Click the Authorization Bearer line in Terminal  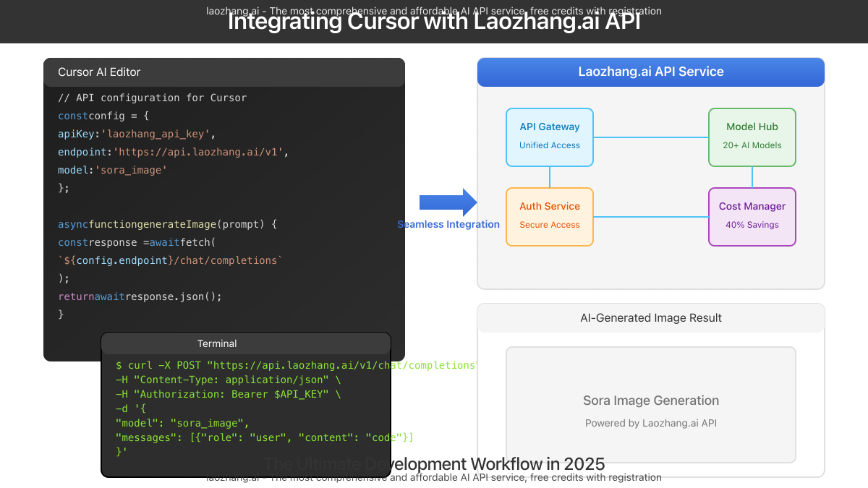tap(229, 394)
